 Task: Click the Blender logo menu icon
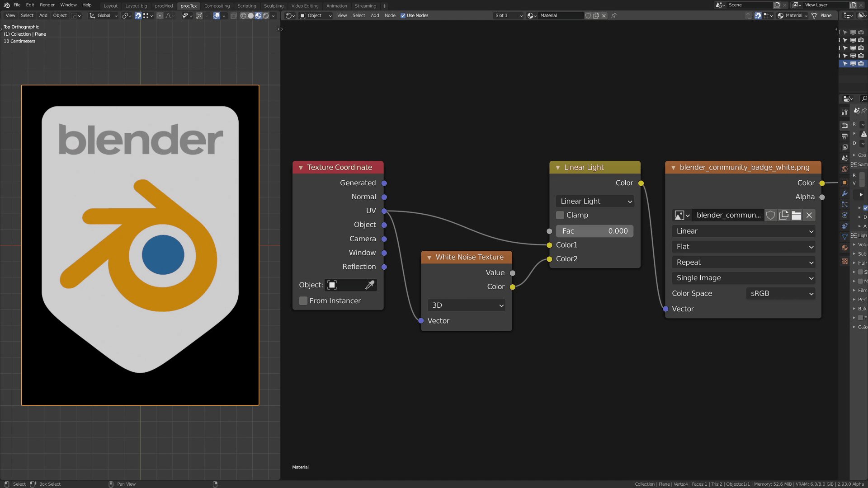(x=6, y=5)
